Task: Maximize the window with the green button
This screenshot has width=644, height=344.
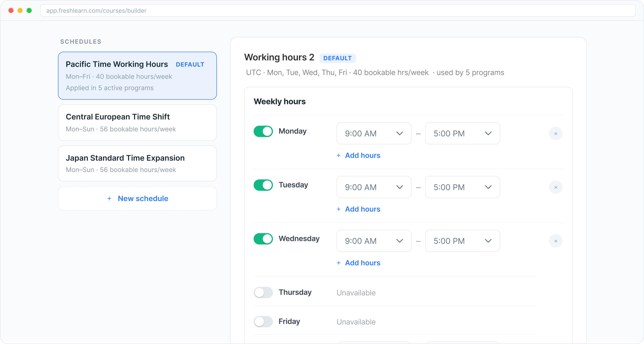Action: [29, 11]
